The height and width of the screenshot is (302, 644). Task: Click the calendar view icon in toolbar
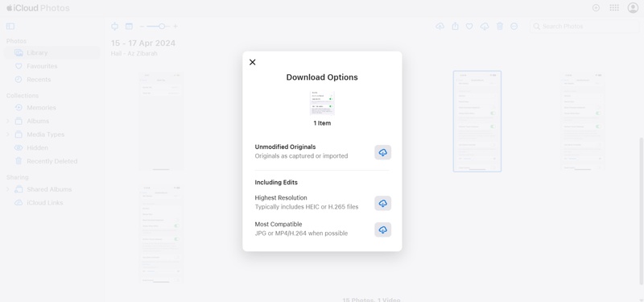(x=129, y=27)
